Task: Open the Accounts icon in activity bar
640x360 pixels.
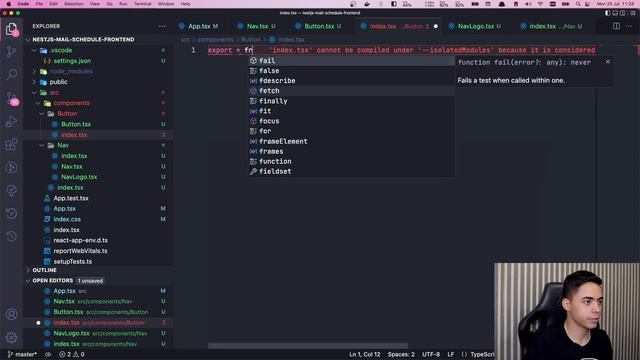Action: coord(11,314)
